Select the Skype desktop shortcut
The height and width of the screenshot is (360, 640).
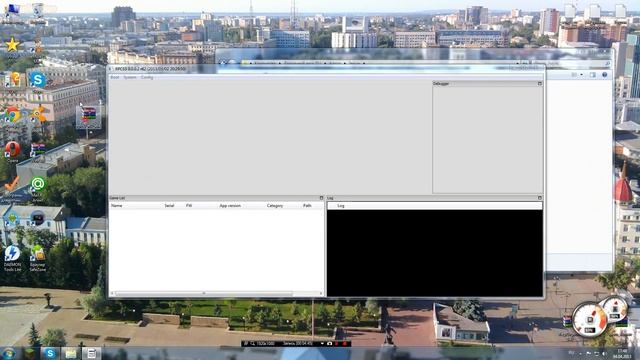point(37,81)
